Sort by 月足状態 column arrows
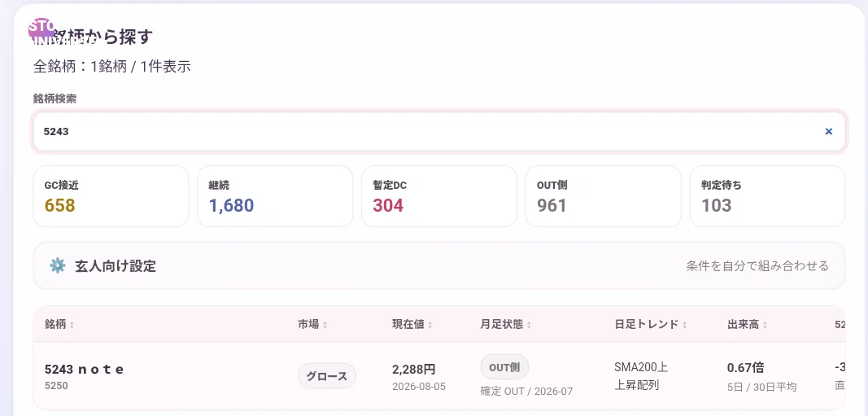This screenshot has height=416, width=868. click(x=529, y=325)
